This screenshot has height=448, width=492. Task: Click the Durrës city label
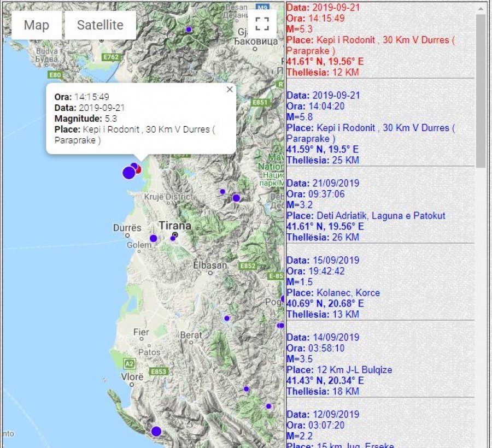click(127, 228)
